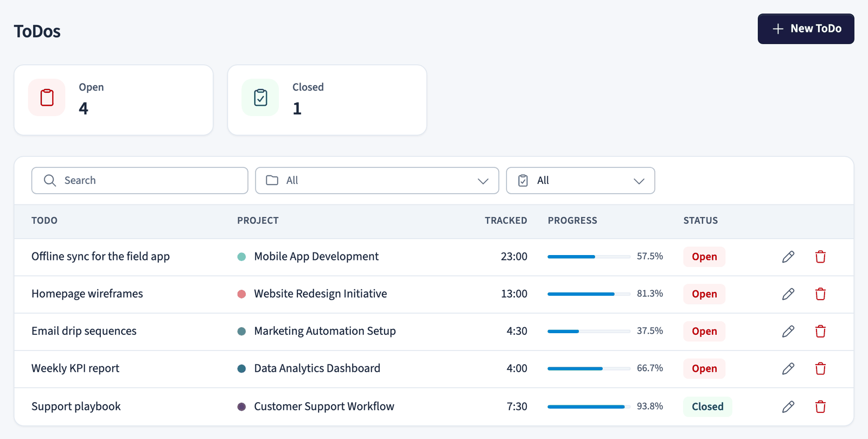868x439 pixels.
Task: Click the Homepage wireframes todo name
Action: tap(87, 294)
